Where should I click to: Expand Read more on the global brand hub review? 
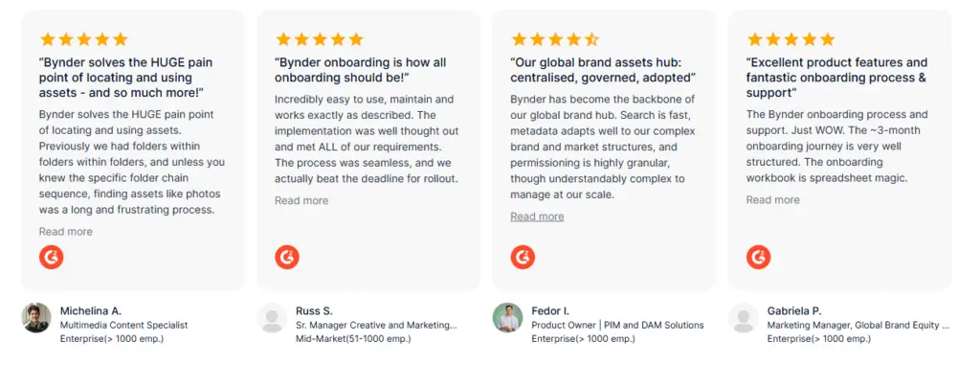point(537,217)
